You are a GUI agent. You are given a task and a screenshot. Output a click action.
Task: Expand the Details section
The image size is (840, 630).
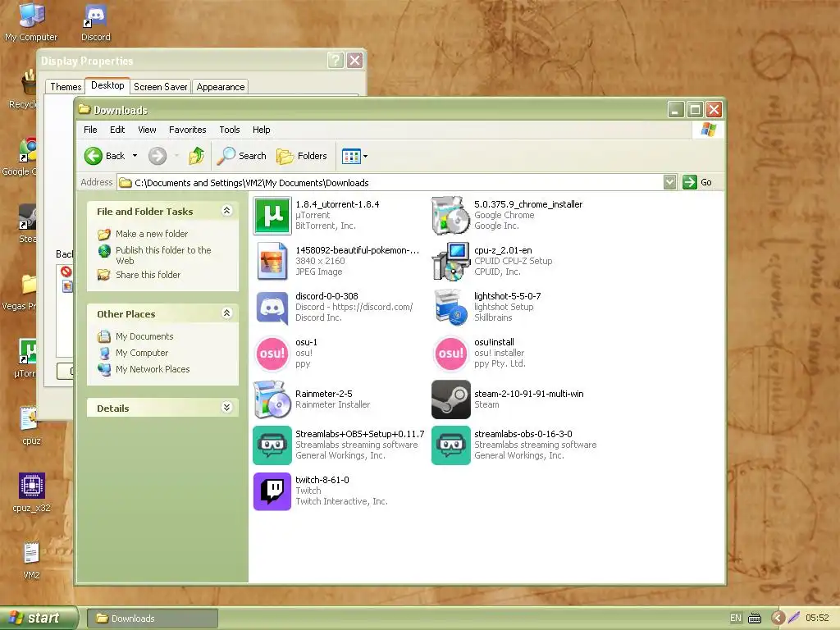point(226,407)
